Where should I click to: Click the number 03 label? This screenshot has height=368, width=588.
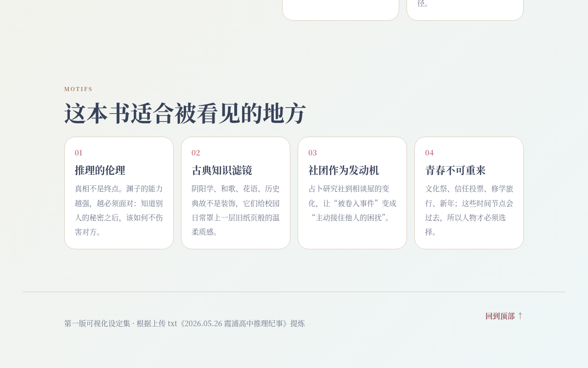click(x=312, y=153)
